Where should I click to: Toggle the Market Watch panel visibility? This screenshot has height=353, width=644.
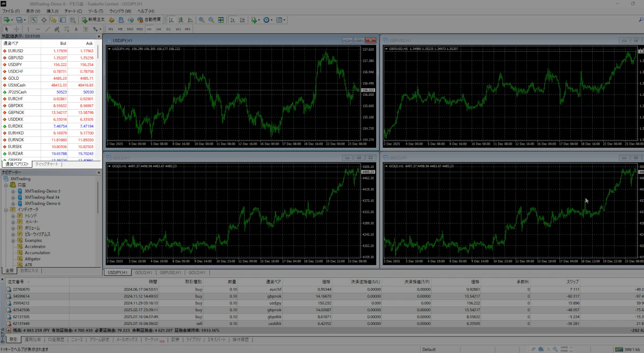33,19
